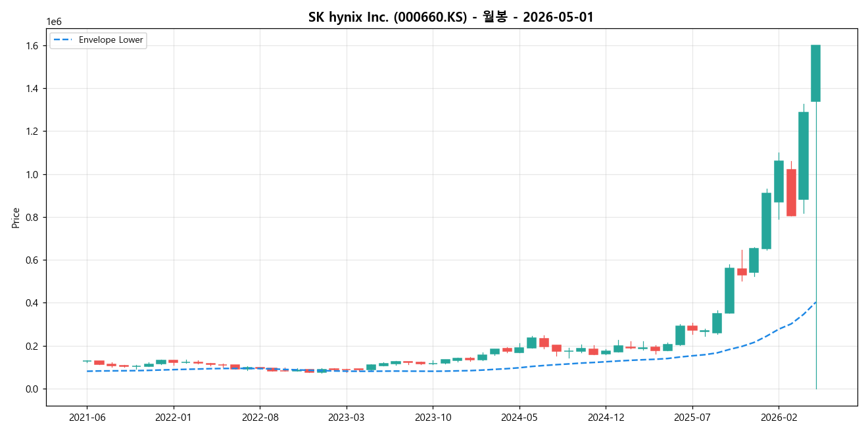Viewport: 868px width, 434px height.
Task: Click the 2024-05 x-axis date label
Action: click(x=519, y=417)
